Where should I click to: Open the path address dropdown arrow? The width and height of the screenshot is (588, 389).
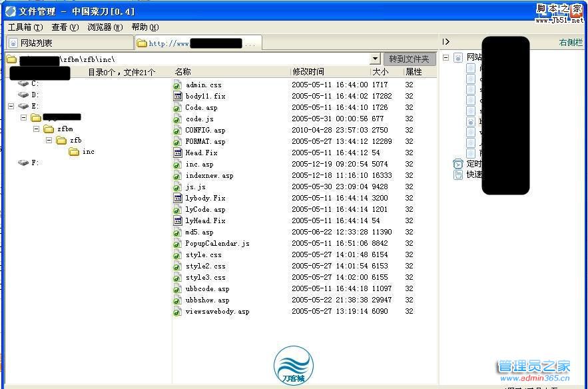tap(375, 59)
